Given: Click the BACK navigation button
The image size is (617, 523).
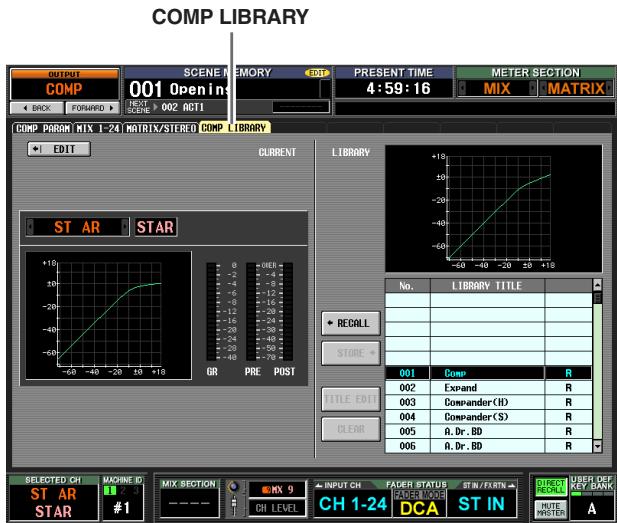Looking at the screenshot, I should pyautogui.click(x=37, y=108).
